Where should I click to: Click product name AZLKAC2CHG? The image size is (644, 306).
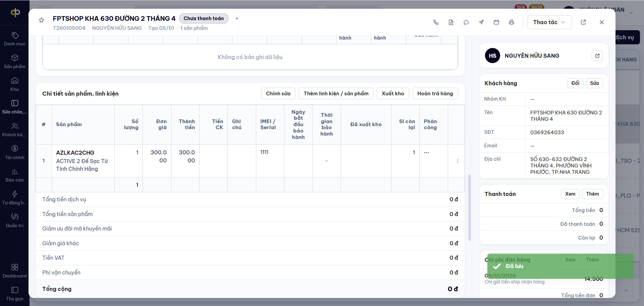[75, 153]
